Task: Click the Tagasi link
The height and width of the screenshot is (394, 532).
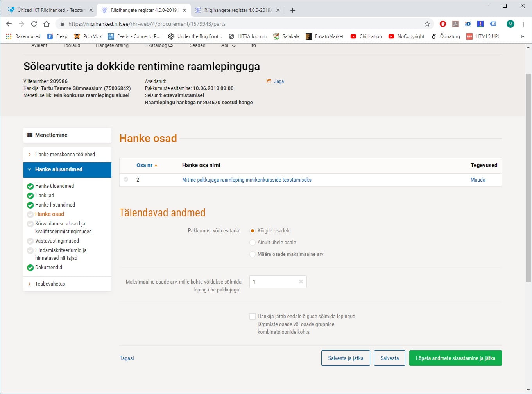Action: (127, 358)
